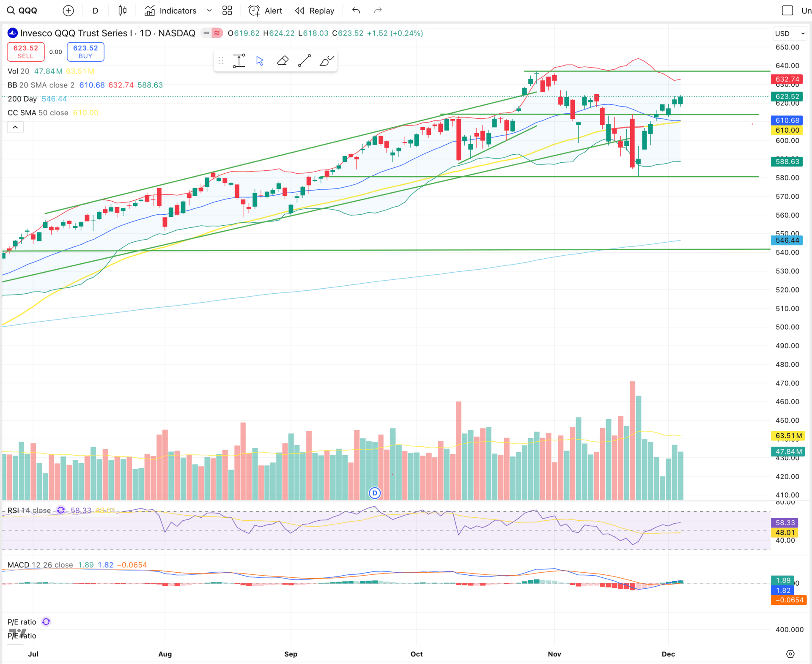Select the arrow cursor tool

pos(260,61)
